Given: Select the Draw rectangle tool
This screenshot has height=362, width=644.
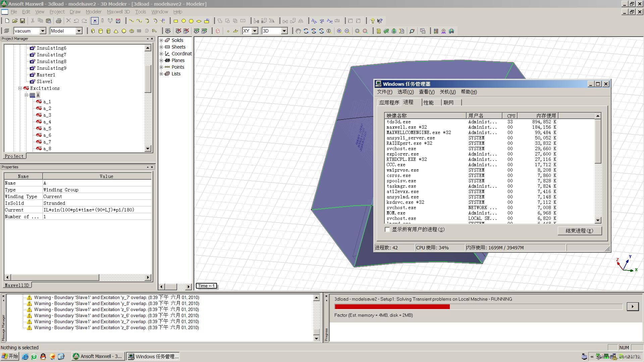Looking at the screenshot, I should tap(176, 21).
